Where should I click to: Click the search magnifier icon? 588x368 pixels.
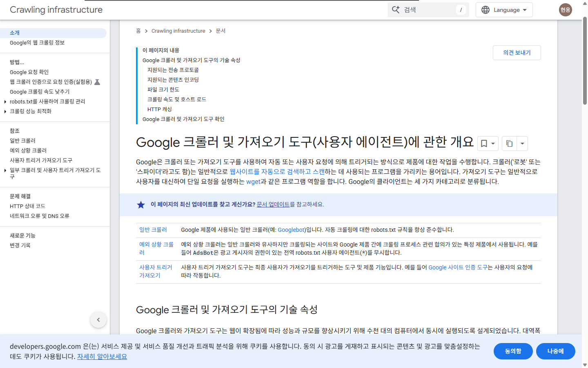tap(396, 10)
